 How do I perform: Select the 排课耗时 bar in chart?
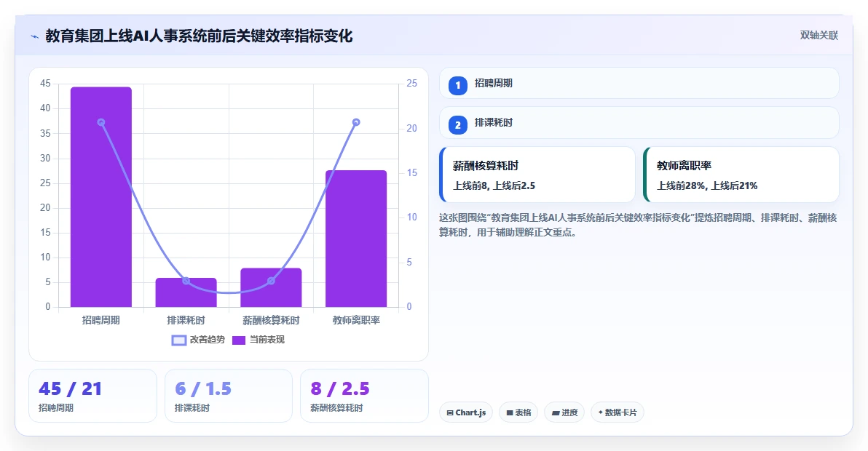186,292
